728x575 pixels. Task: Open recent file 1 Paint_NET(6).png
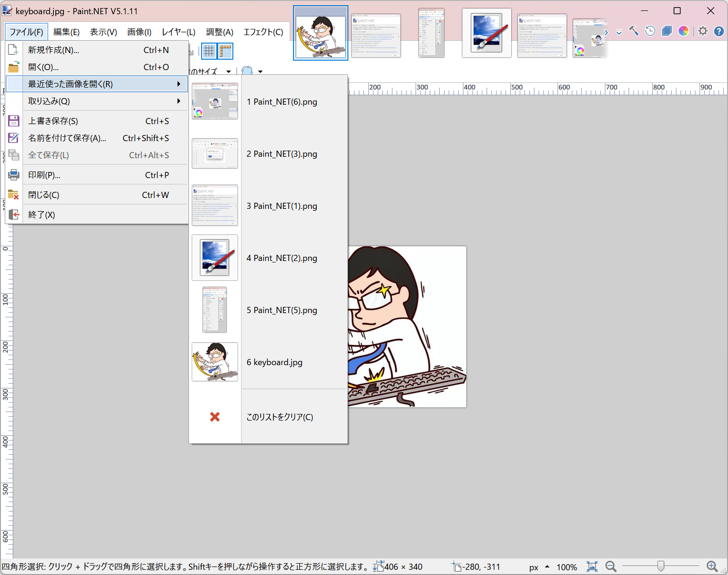pos(268,102)
